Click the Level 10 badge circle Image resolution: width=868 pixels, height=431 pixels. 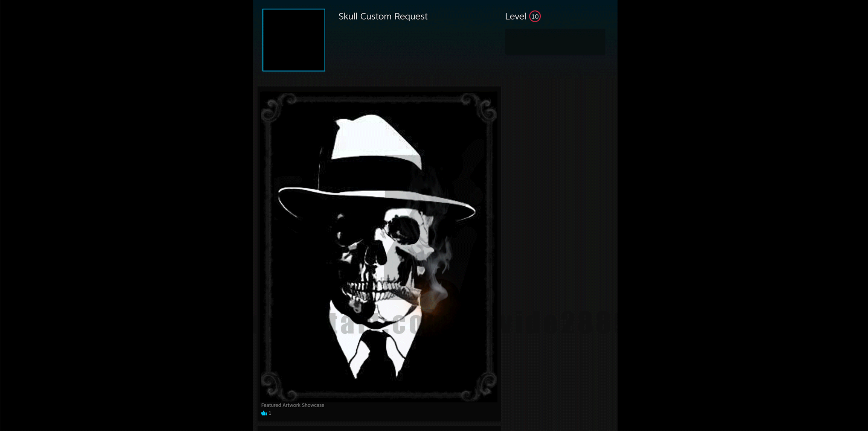pos(535,16)
